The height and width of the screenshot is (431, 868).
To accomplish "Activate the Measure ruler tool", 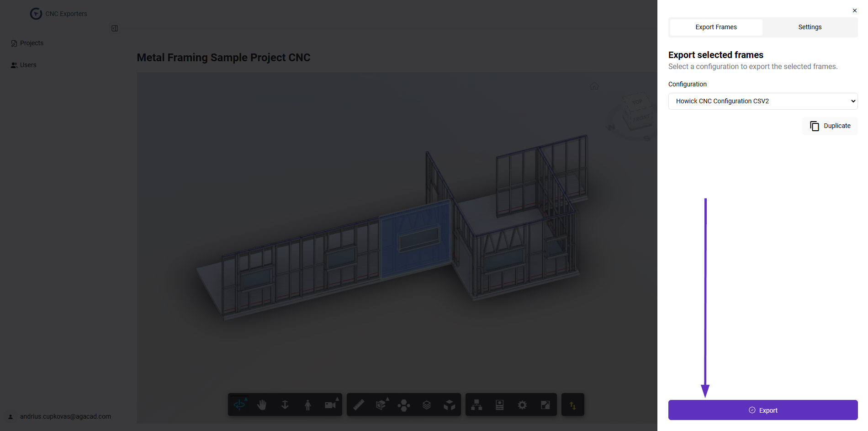I will click(359, 404).
